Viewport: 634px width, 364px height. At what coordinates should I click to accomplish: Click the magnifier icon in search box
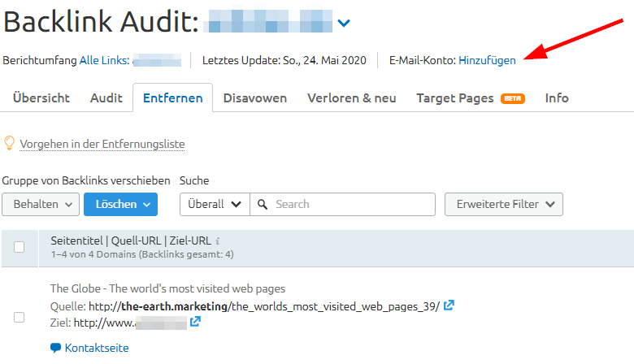[263, 205]
